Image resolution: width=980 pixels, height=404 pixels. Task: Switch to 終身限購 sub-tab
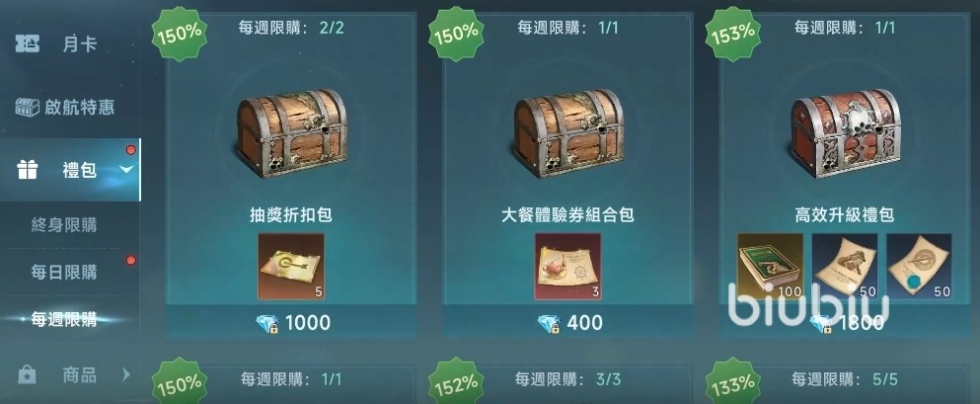[x=64, y=225]
